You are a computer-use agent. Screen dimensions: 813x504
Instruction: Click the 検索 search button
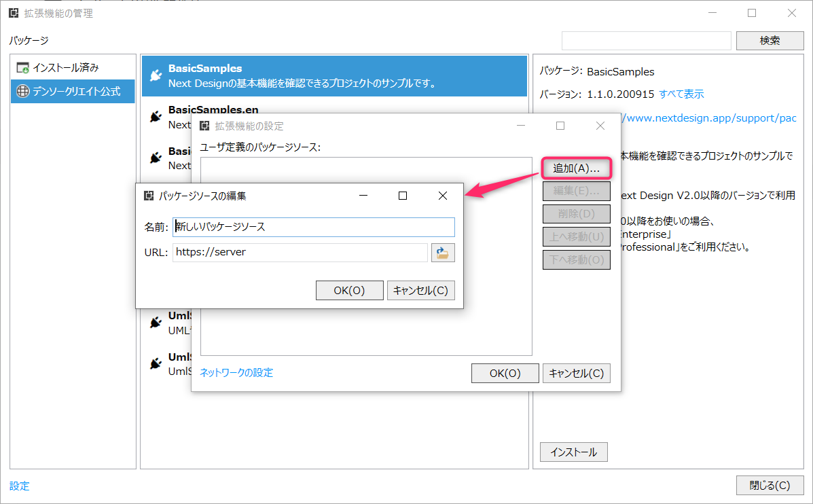pyautogui.click(x=770, y=40)
